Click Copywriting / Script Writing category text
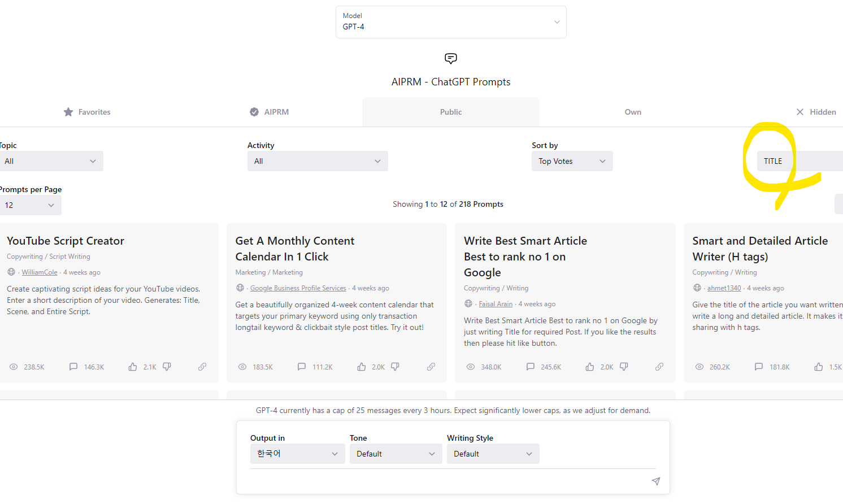The width and height of the screenshot is (843, 504). [49, 257]
